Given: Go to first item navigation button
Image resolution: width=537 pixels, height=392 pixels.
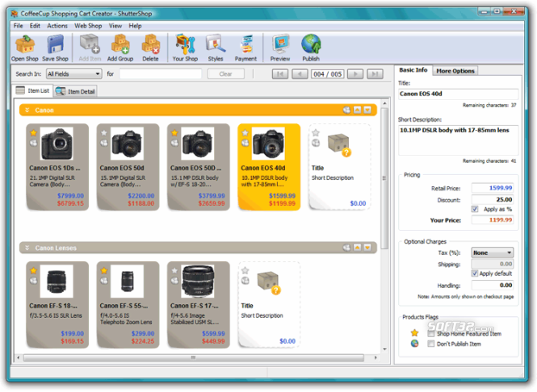Looking at the screenshot, I should [279, 74].
